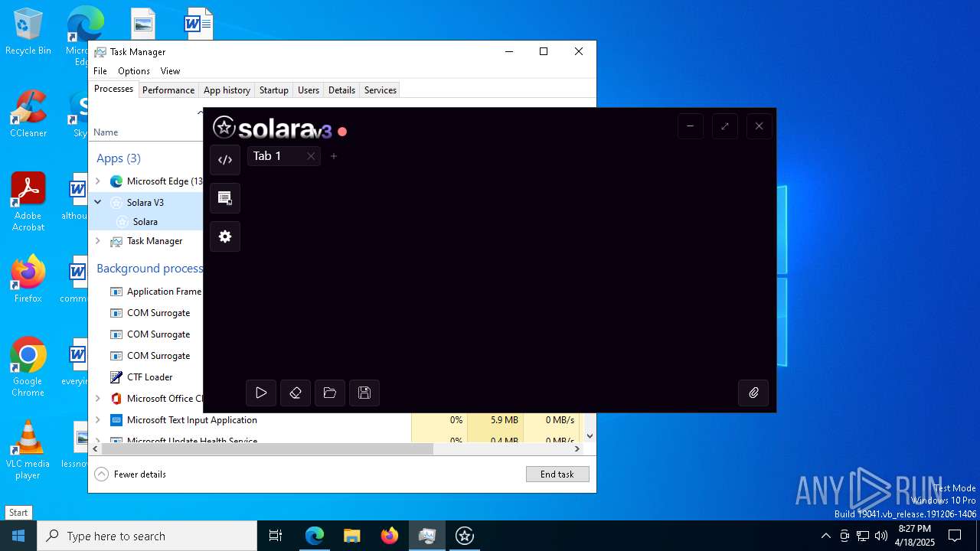Open Adobe Acrobat desktop shortcut
This screenshot has height=551, width=980.
coord(28,202)
